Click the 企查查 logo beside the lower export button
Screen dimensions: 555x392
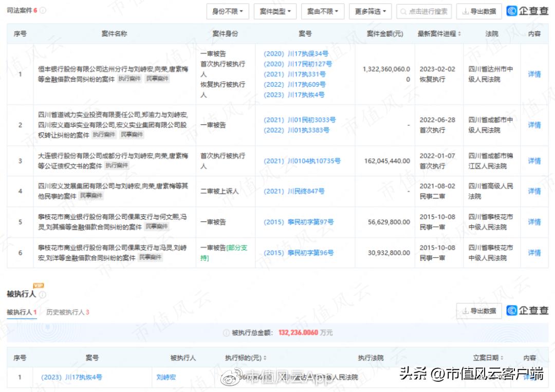pos(527,311)
